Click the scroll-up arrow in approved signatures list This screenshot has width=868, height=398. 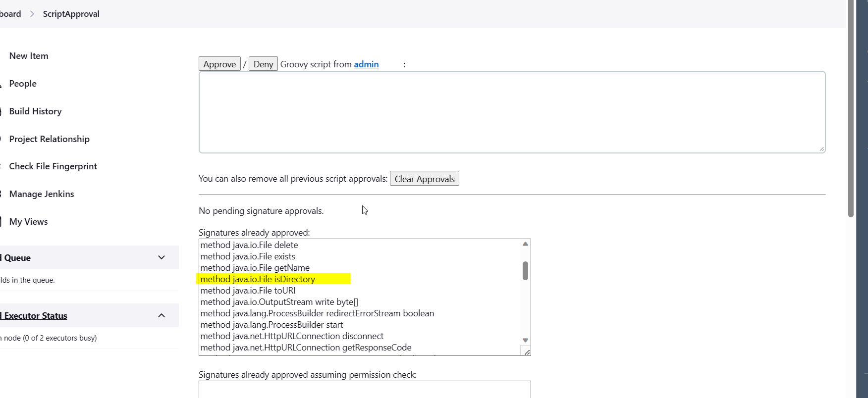click(x=525, y=244)
